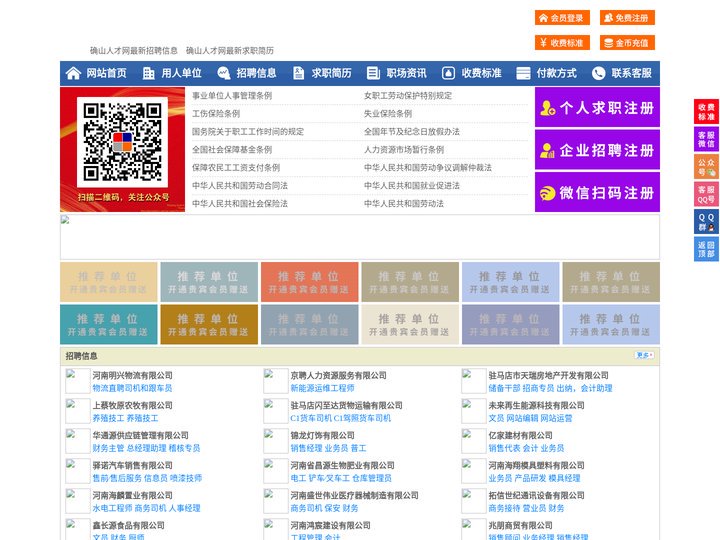720x540 pixels.
Task: Click the phone icon beside 联系客服
Action: click(x=598, y=73)
